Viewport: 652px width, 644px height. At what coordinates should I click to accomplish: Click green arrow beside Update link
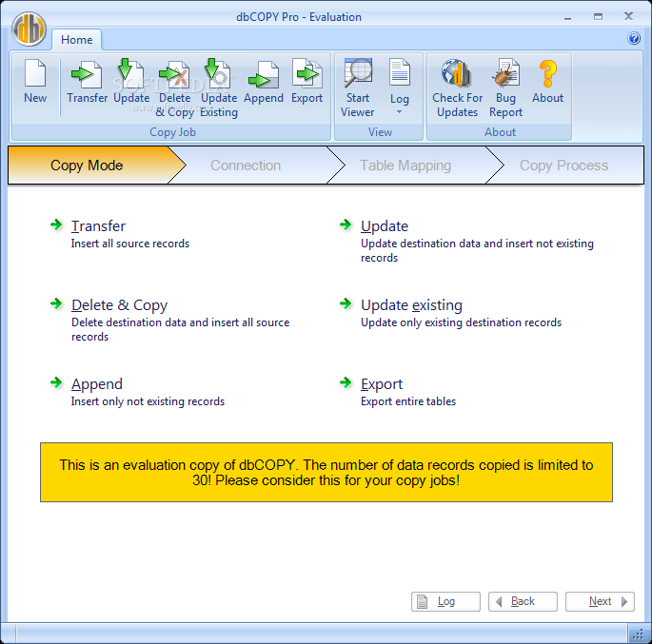346,224
